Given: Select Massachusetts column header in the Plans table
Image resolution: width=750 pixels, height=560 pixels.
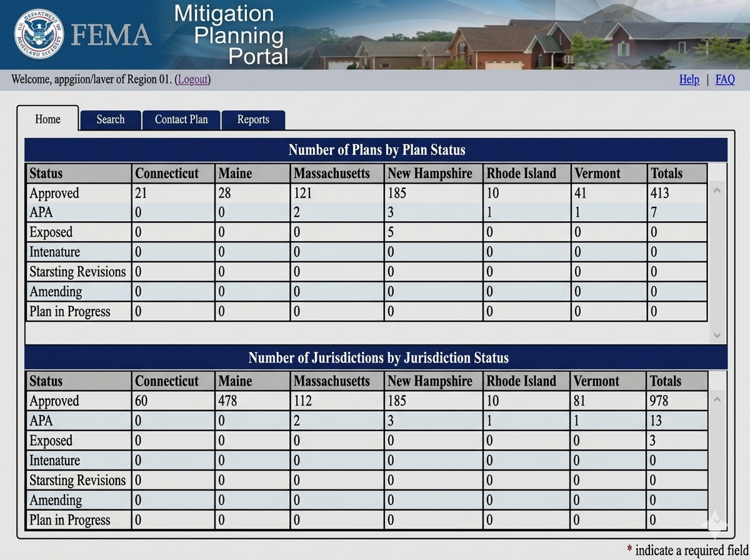Looking at the screenshot, I should (332, 173).
